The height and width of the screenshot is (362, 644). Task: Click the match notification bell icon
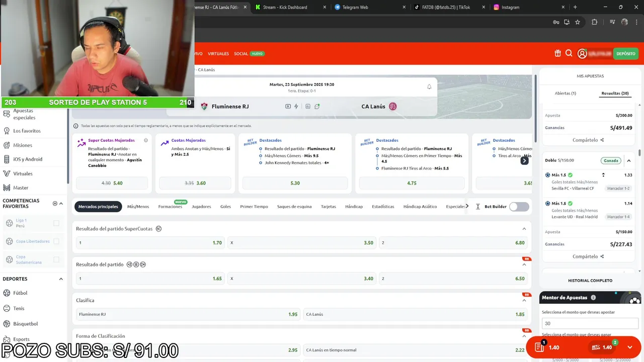coord(429,86)
